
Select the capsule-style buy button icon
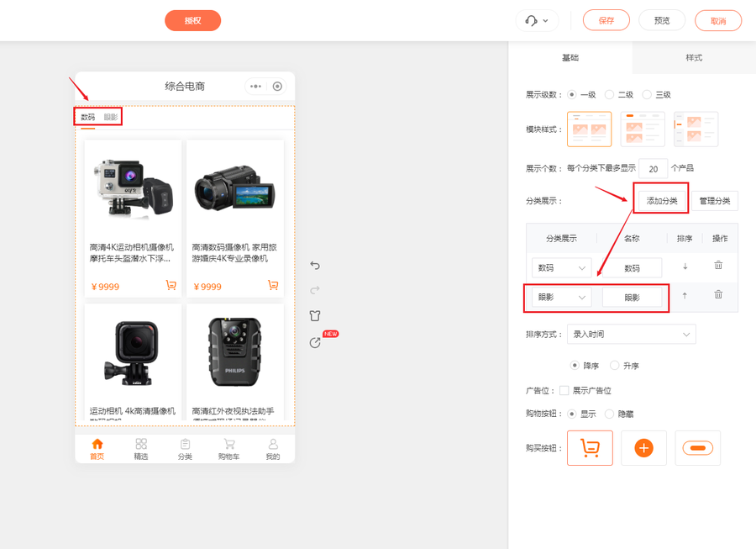(697, 447)
